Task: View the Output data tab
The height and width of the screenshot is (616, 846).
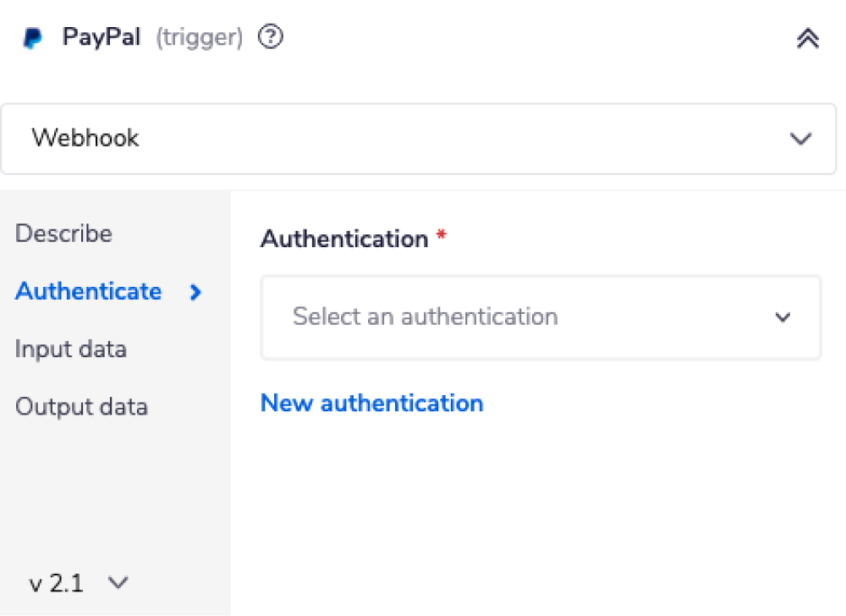Action: pos(81,407)
